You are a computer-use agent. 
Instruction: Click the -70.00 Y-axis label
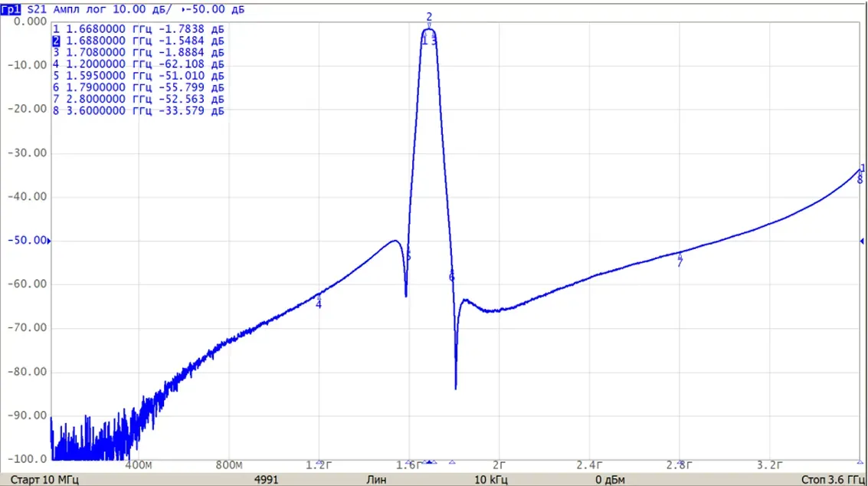pos(27,327)
